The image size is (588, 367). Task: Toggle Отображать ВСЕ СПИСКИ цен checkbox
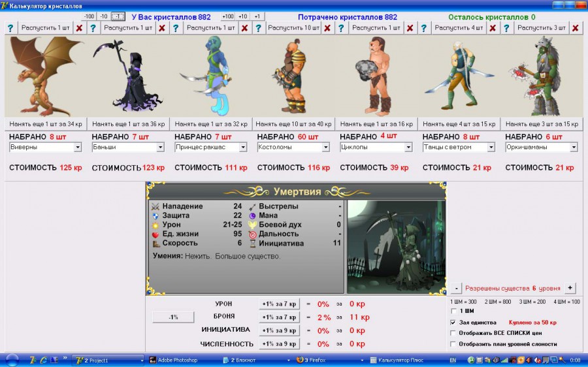(x=453, y=333)
